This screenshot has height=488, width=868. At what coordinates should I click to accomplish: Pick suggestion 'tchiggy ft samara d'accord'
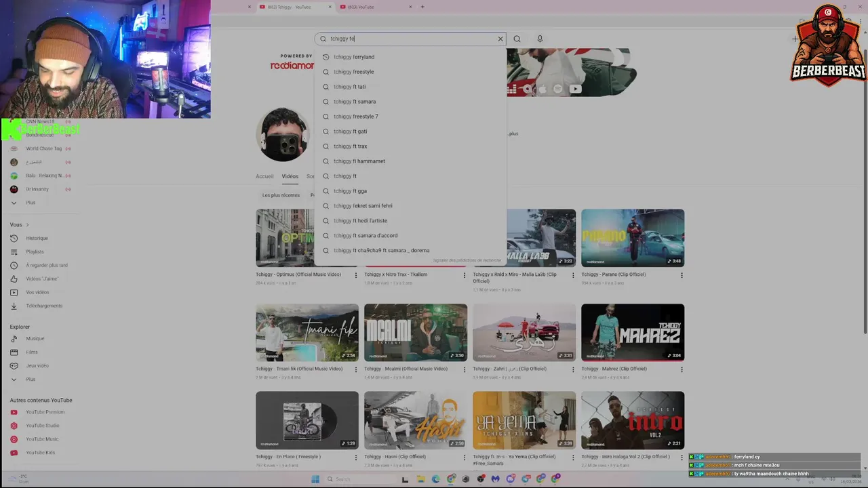pos(410,236)
